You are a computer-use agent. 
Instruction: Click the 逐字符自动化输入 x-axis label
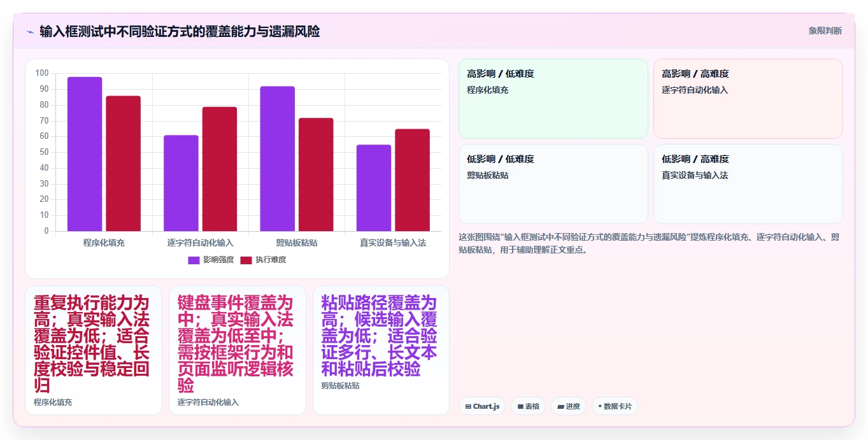[201, 243]
